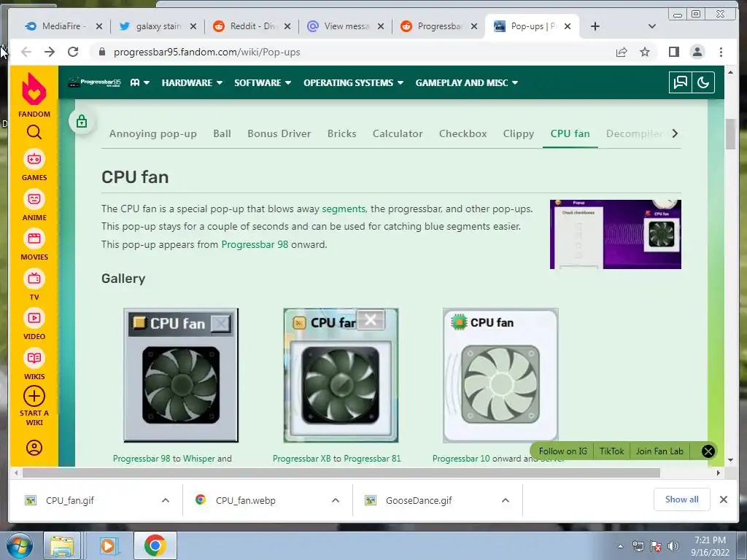Expand the GAMEPLAY AND MISC menu
The width and height of the screenshot is (747, 560).
[x=466, y=83]
